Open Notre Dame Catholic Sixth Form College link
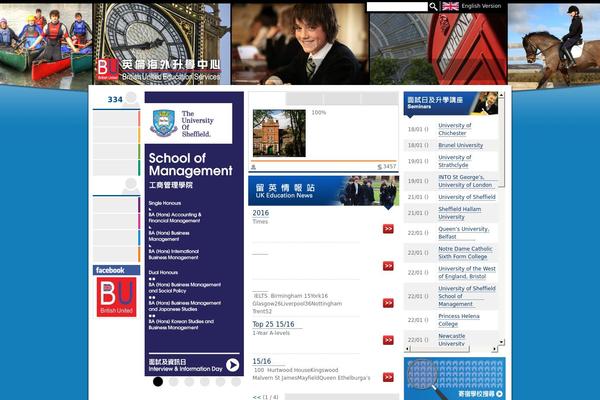 pyautogui.click(x=465, y=253)
